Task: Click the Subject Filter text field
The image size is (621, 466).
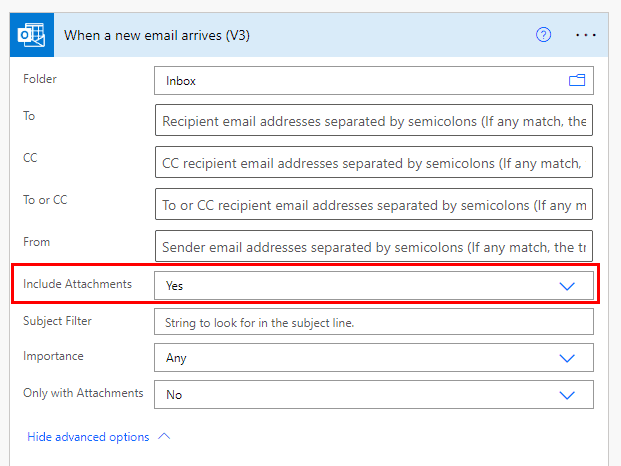Action: pyautogui.click(x=374, y=322)
